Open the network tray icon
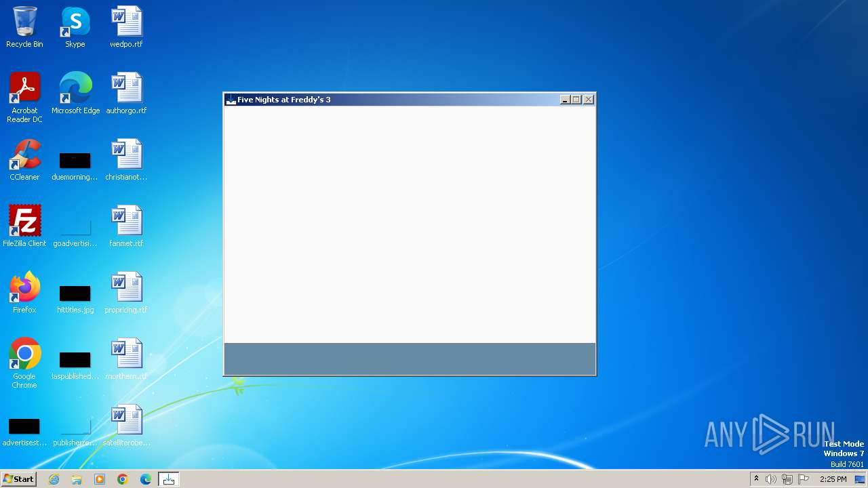The width and height of the screenshot is (868, 488). pos(787,479)
